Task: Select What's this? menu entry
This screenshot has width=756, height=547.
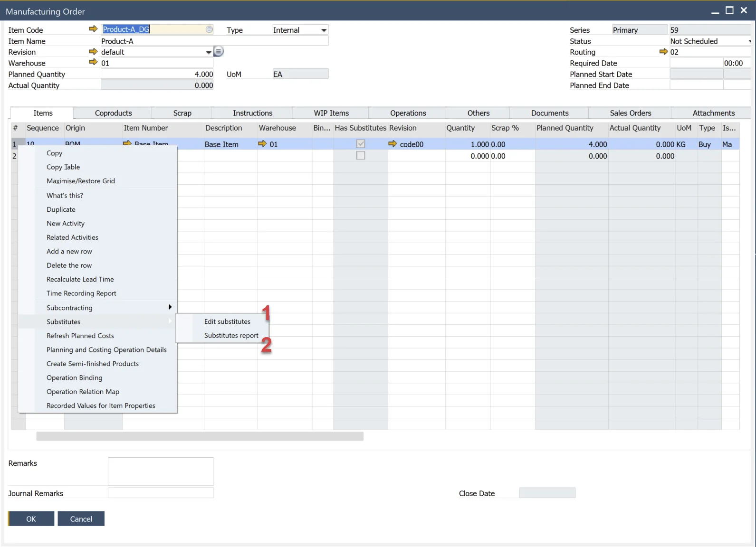Action: tap(97, 195)
